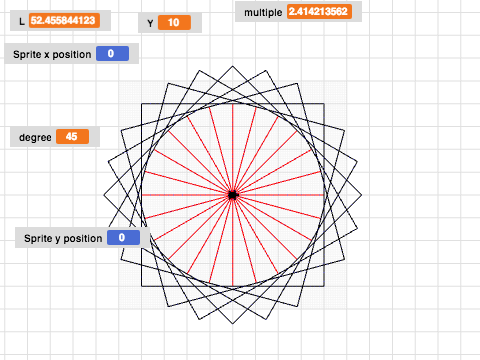Click the upper-right corner of the upright square
This screenshot has width=480, height=360.
[x=324, y=104]
